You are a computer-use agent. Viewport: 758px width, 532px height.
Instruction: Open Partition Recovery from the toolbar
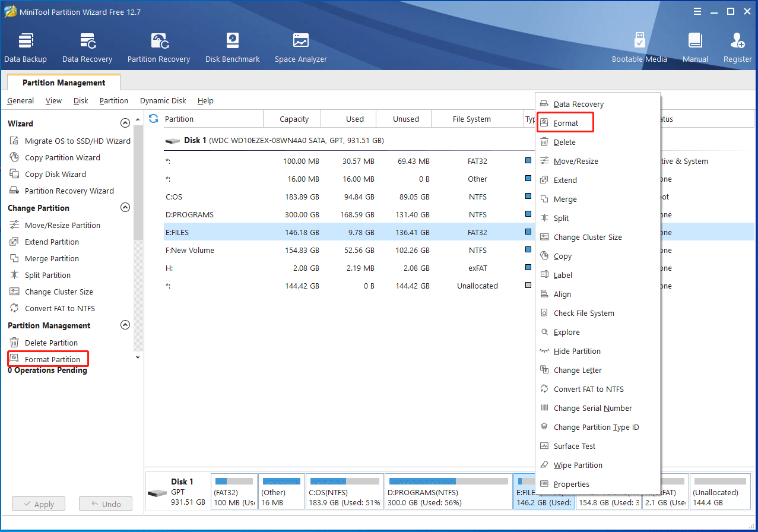[x=158, y=47]
